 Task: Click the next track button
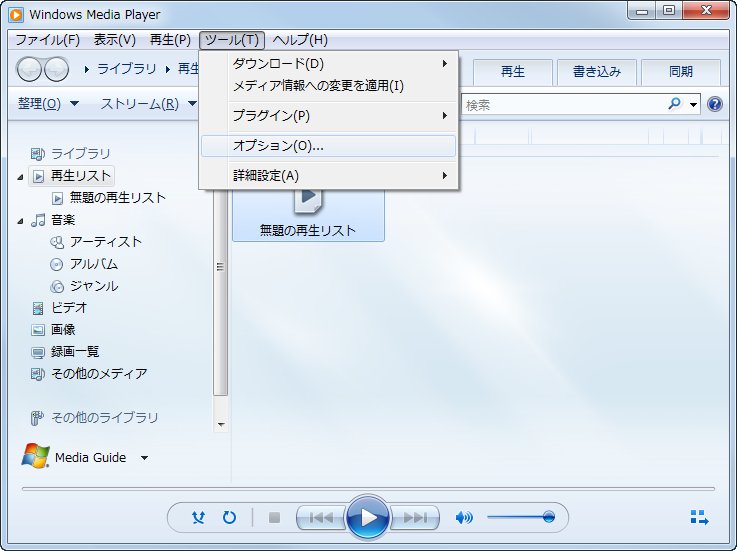[x=415, y=518]
